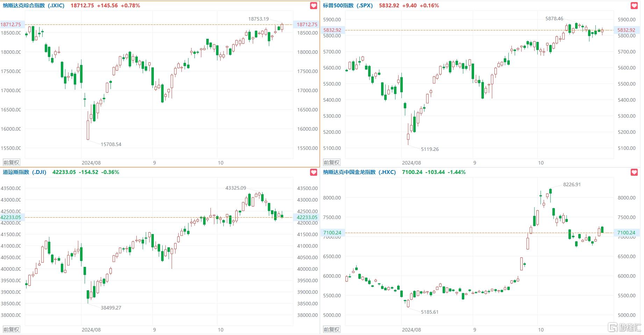Click the month 9 label on Dow chart axis

click(155, 330)
